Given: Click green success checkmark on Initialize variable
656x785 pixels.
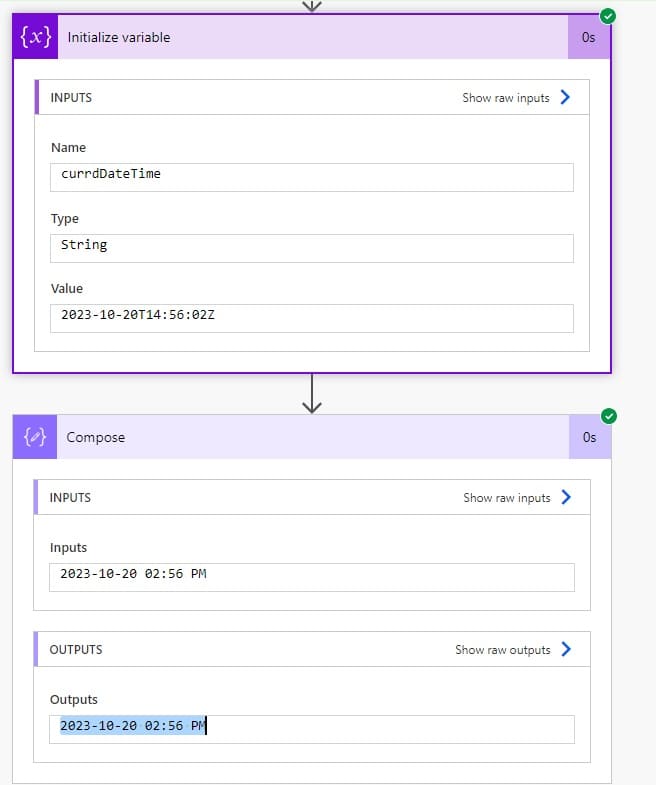Looking at the screenshot, I should click(608, 17).
